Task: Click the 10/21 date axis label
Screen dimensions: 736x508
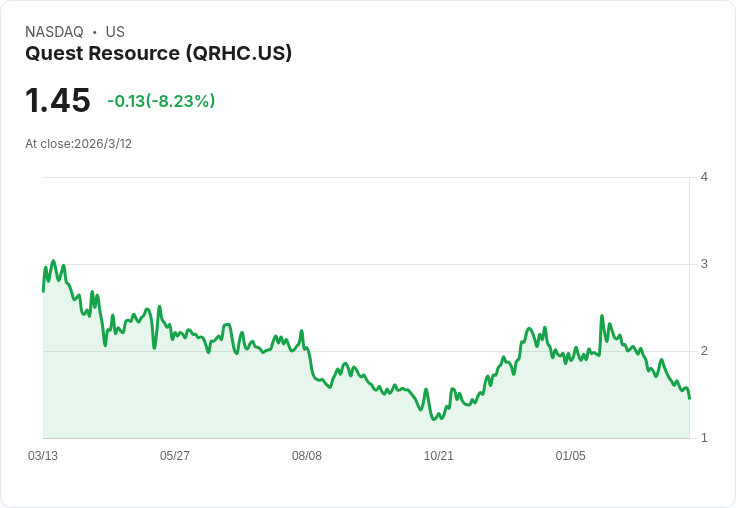Action: click(438, 456)
